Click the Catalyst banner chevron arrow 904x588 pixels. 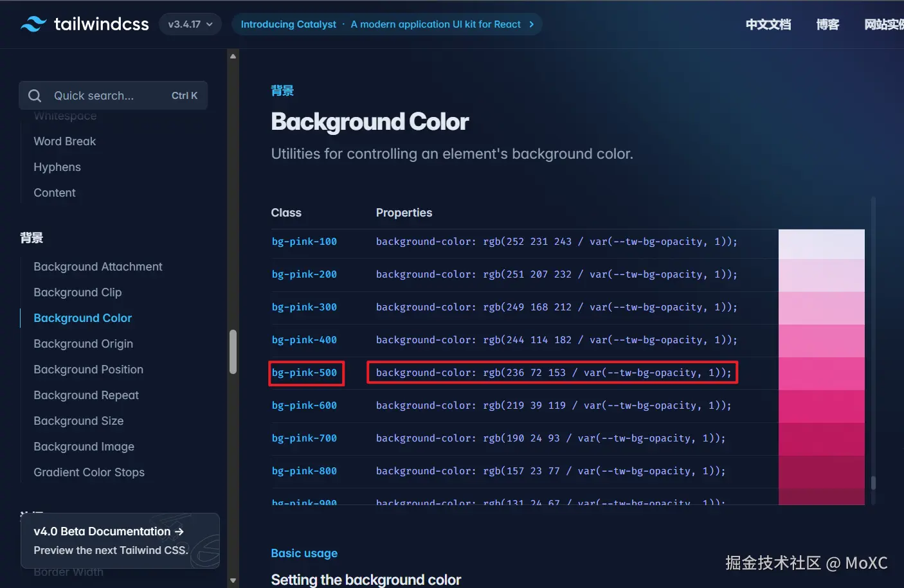pyautogui.click(x=531, y=24)
